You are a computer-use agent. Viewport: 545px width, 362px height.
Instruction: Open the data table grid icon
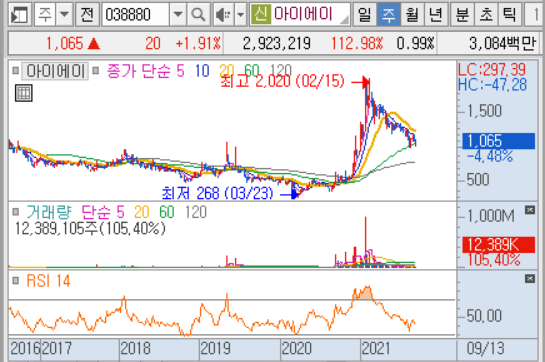tap(24, 93)
